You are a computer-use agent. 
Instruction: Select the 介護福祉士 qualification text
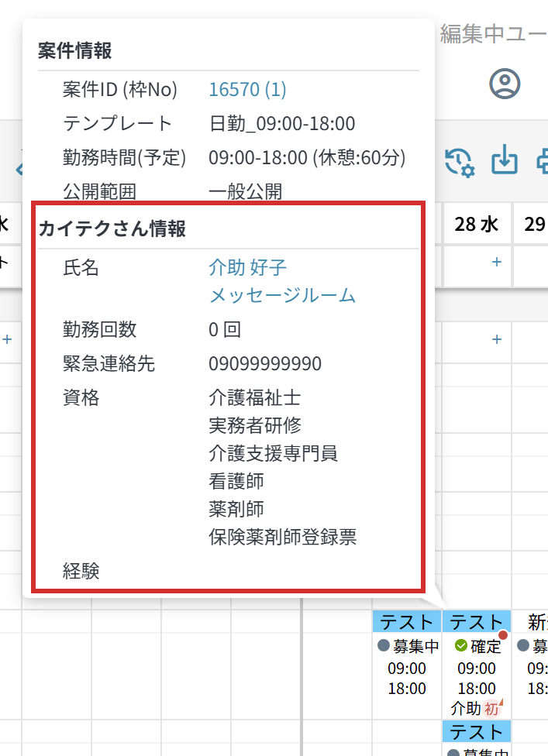pyautogui.click(x=255, y=398)
